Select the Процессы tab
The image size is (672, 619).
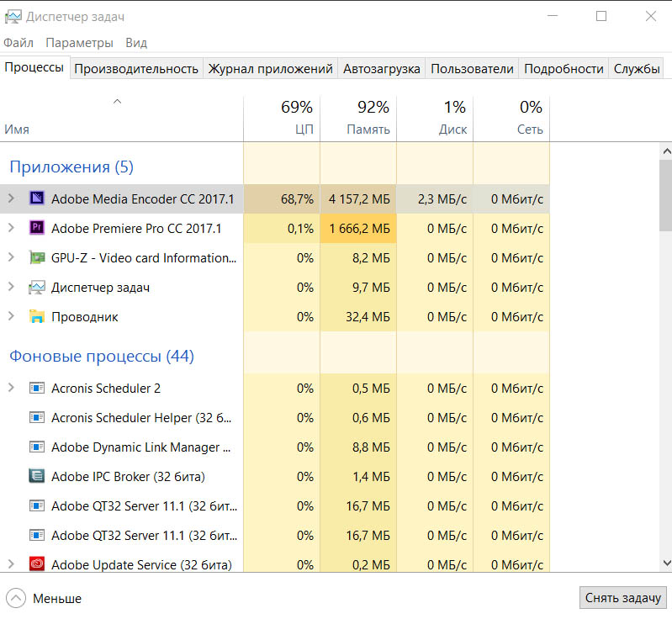(x=34, y=67)
